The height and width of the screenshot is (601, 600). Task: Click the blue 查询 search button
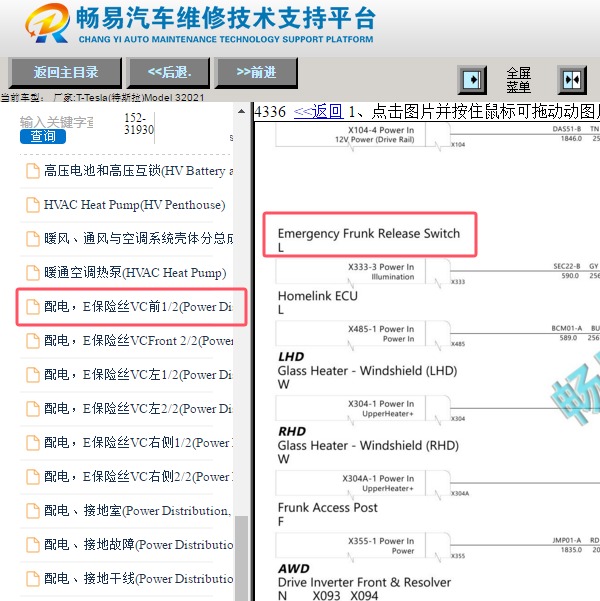tap(43, 136)
